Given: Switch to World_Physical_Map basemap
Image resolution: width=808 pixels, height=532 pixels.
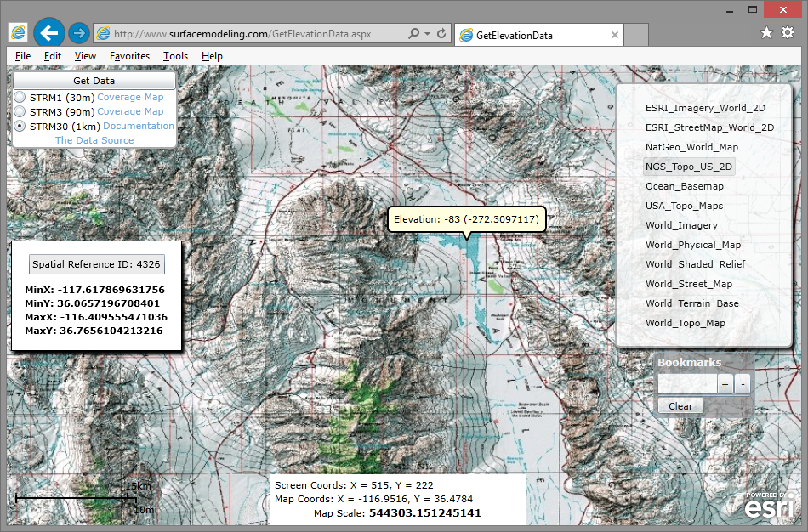Looking at the screenshot, I should 693,245.
